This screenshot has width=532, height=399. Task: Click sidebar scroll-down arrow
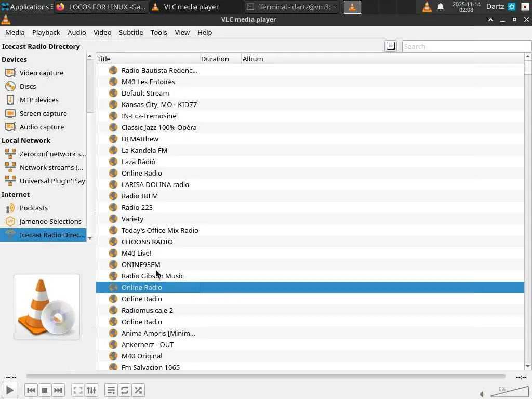(90, 238)
